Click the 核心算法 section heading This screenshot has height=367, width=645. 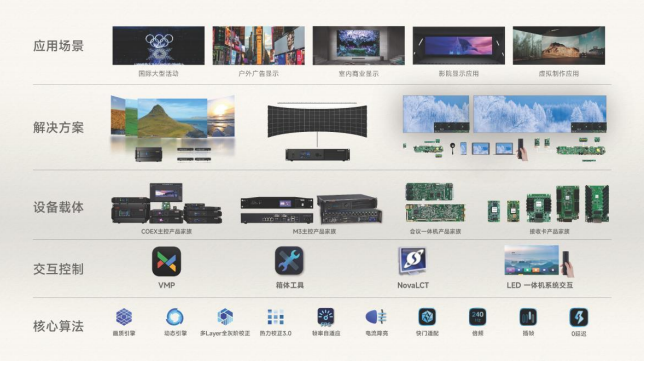point(58,326)
